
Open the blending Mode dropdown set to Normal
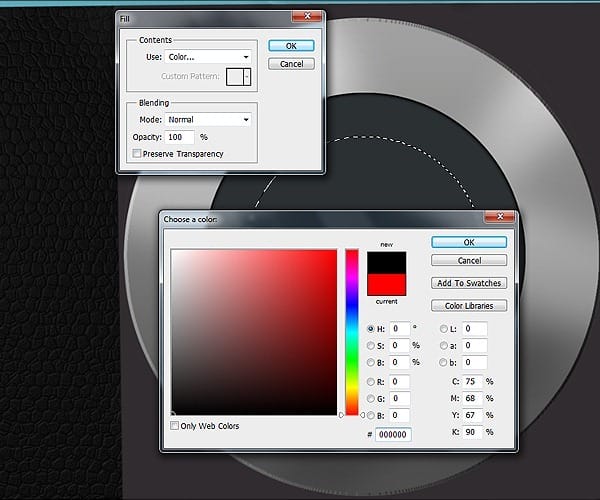(x=208, y=120)
